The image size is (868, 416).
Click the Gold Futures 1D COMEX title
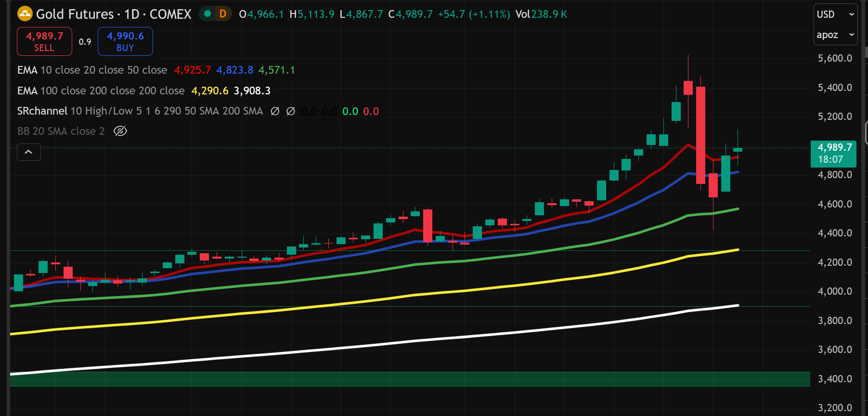tap(114, 14)
